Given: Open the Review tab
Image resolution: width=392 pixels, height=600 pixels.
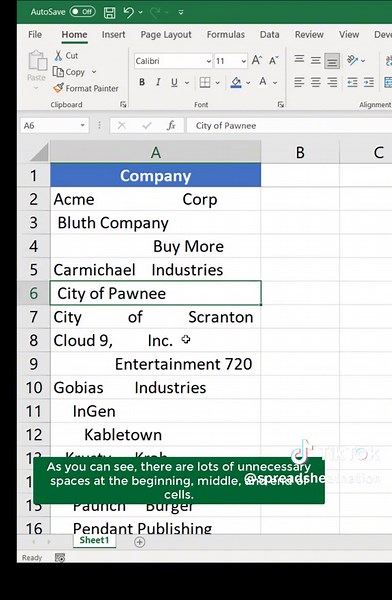Looking at the screenshot, I should click(x=309, y=34).
